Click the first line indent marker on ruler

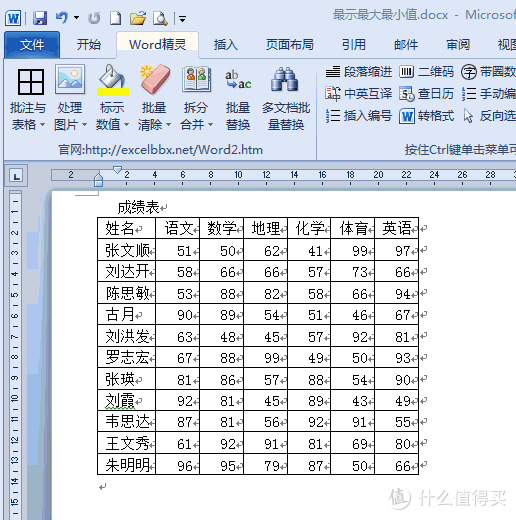117,170
